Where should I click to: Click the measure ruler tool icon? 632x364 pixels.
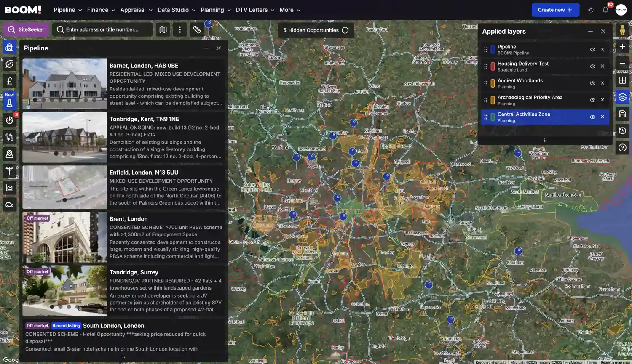[x=197, y=29]
